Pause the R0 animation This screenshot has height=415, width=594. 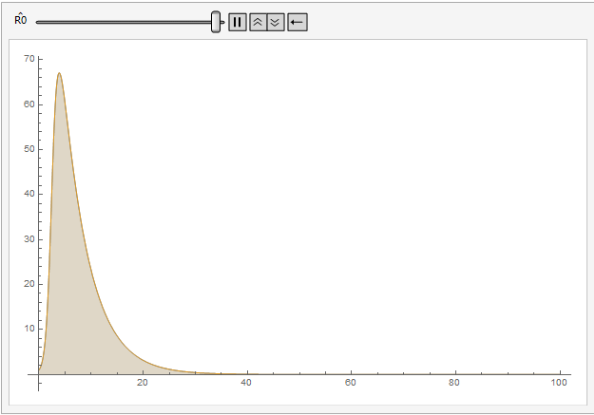tap(238, 22)
